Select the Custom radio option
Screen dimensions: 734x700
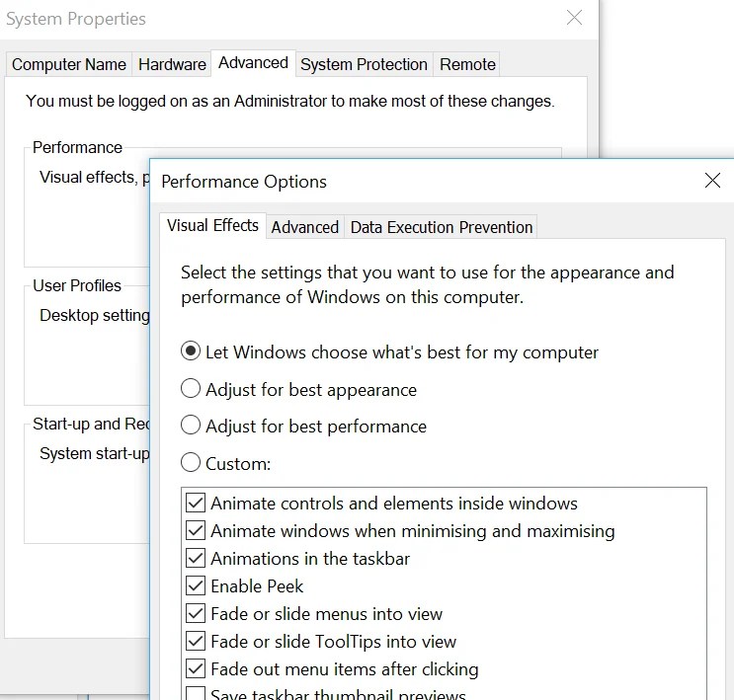[191, 462]
